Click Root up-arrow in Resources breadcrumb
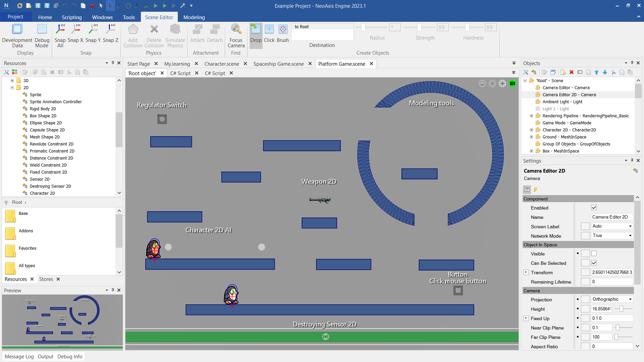 (x=6, y=202)
